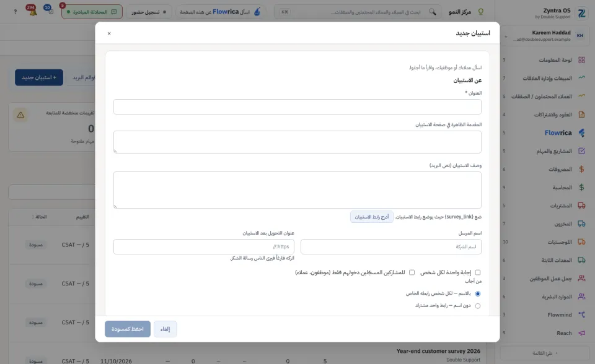Click the وصف الاستبيان description text area
595x364 pixels.
[x=297, y=190]
